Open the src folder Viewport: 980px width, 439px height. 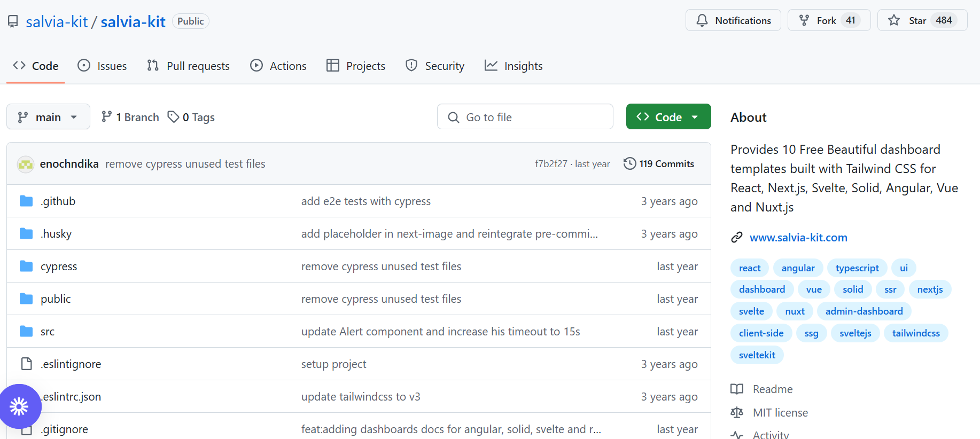48,332
